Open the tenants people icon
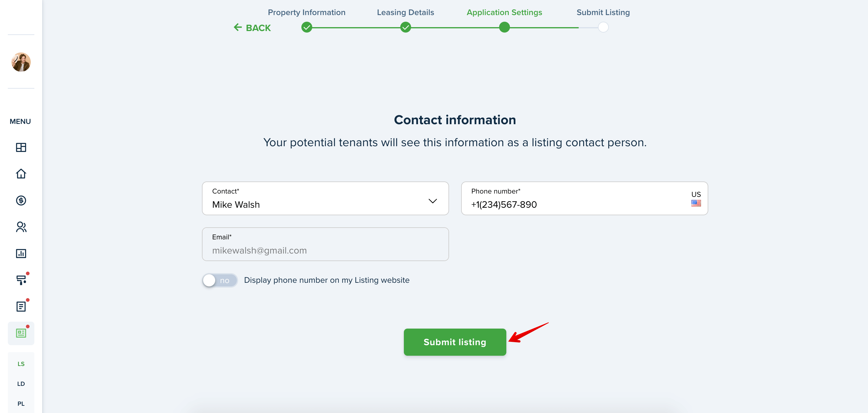This screenshot has width=868, height=413. [21, 227]
